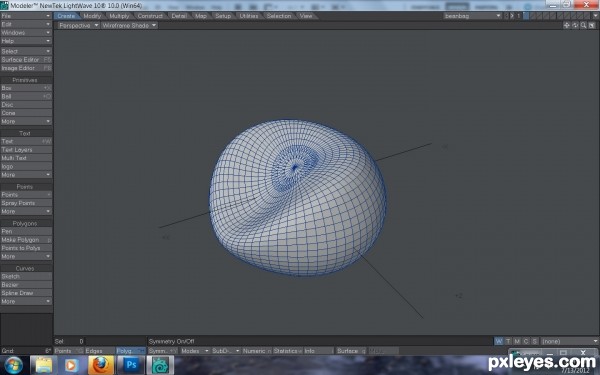Viewport: 600px width, 375px height.
Task: Open the Image Editor
Action: [x=26, y=68]
